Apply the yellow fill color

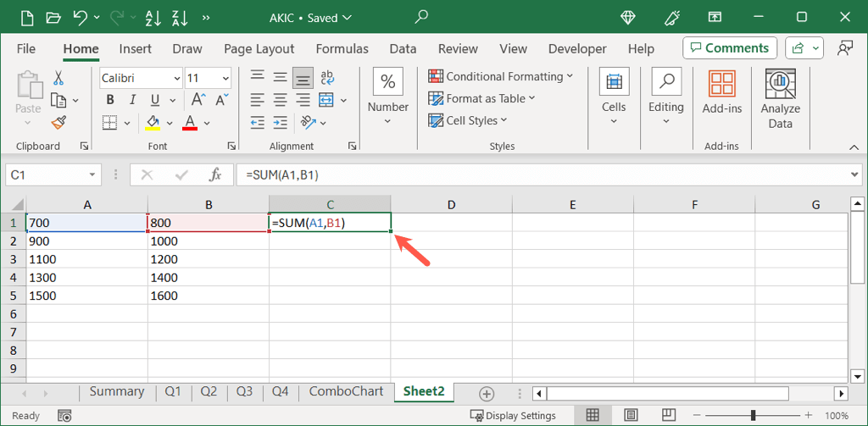(153, 122)
